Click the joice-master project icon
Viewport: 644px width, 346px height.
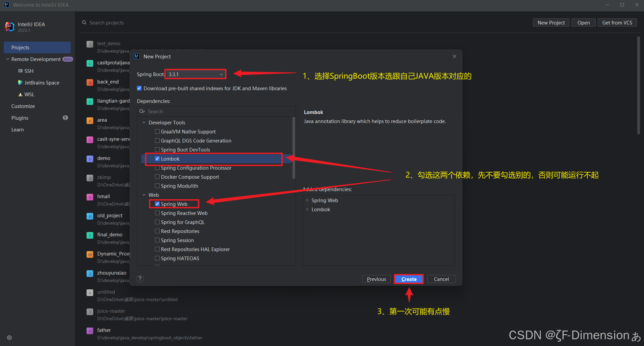(x=90, y=312)
